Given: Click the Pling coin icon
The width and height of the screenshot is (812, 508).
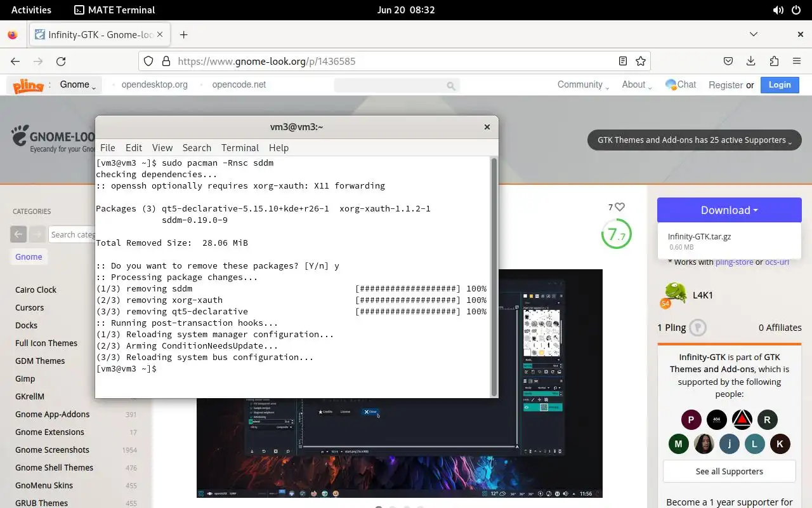Looking at the screenshot, I should [x=698, y=328].
